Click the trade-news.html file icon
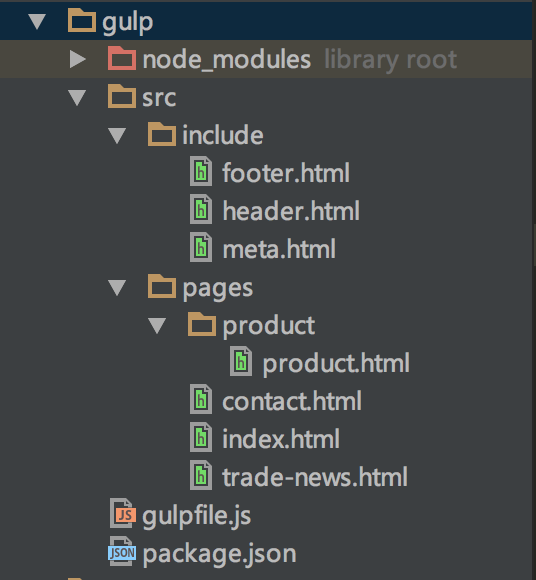Image resolution: width=536 pixels, height=580 pixels. click(201, 476)
